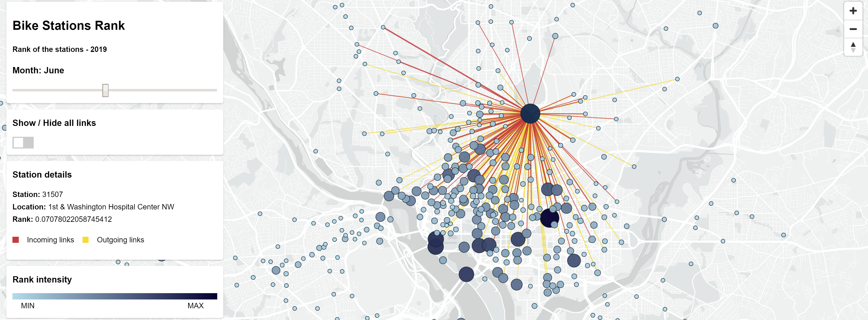The width and height of the screenshot is (868, 320).
Task: Click the month slider handle
Action: click(x=106, y=90)
